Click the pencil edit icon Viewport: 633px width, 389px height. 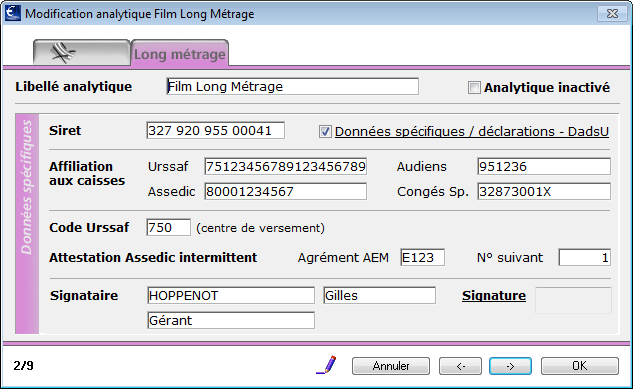point(327,365)
